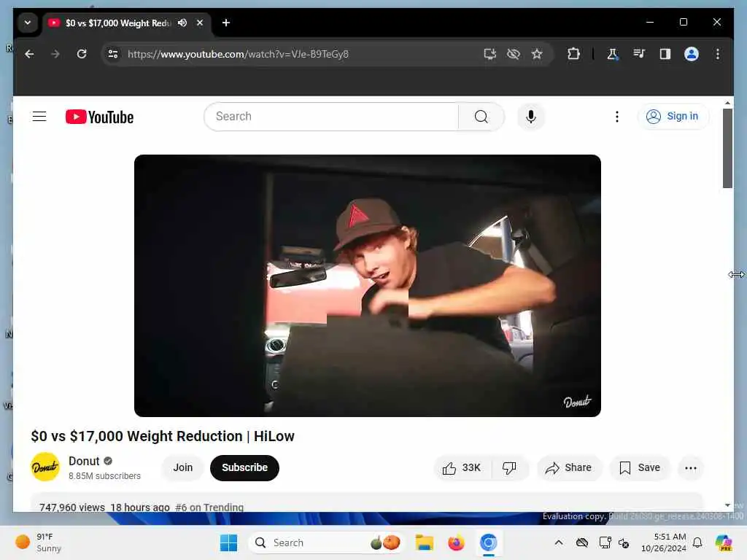Viewport: 747px width, 560px height.
Task: Click the page vertical scrollbar thumb
Action: click(x=727, y=148)
